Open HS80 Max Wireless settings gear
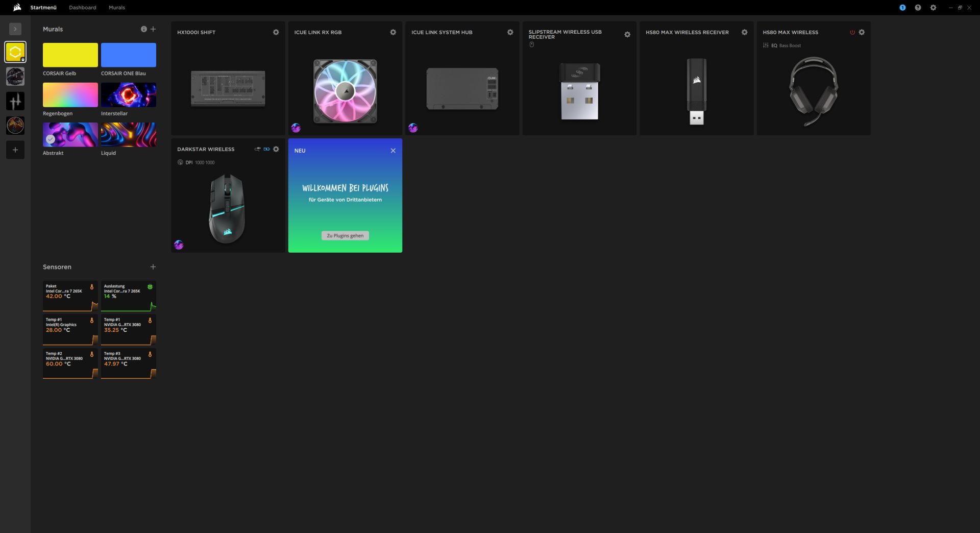Screen dimensions: 980x533 point(862,32)
